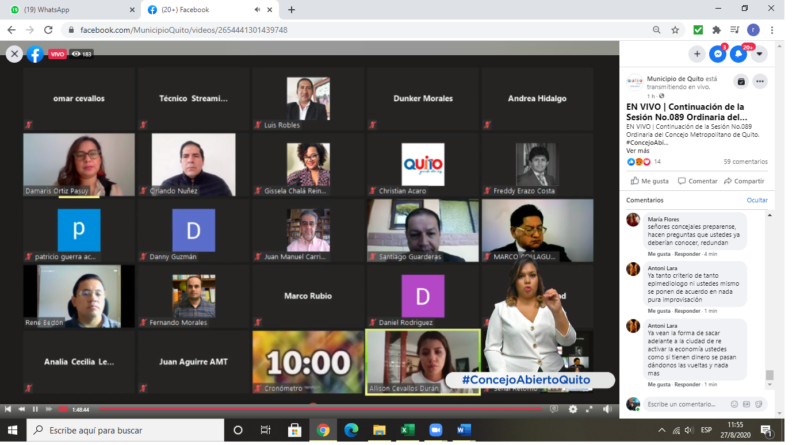
Task: Open Word from taskbar
Action: pos(464,430)
